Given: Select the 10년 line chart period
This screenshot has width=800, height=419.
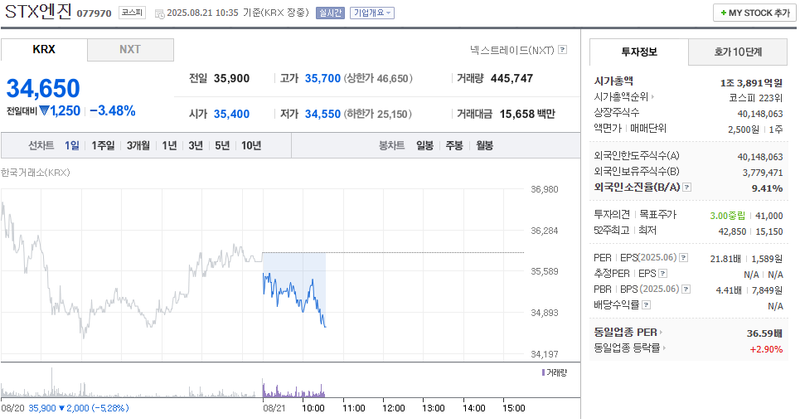Looking at the screenshot, I should tap(251, 145).
